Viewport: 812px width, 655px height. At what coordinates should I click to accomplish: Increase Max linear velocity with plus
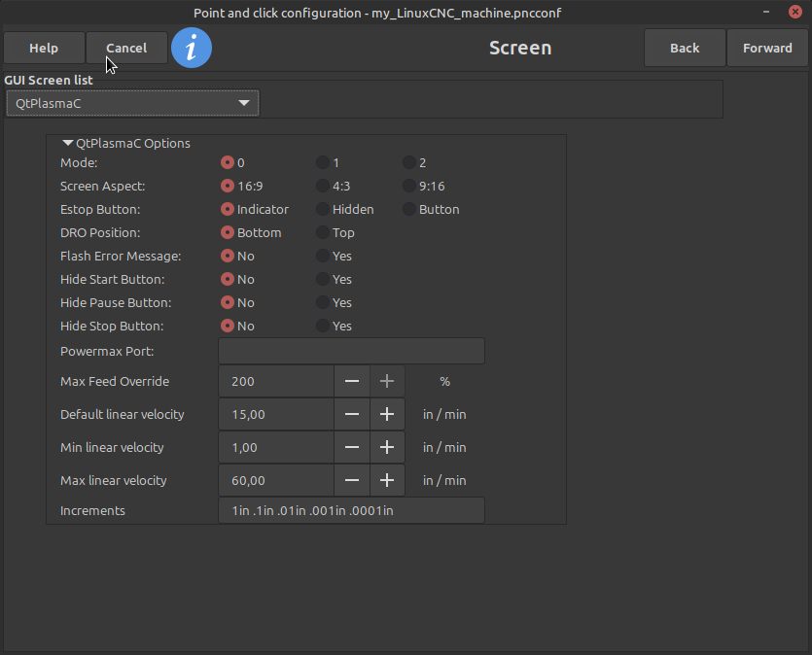coord(387,481)
